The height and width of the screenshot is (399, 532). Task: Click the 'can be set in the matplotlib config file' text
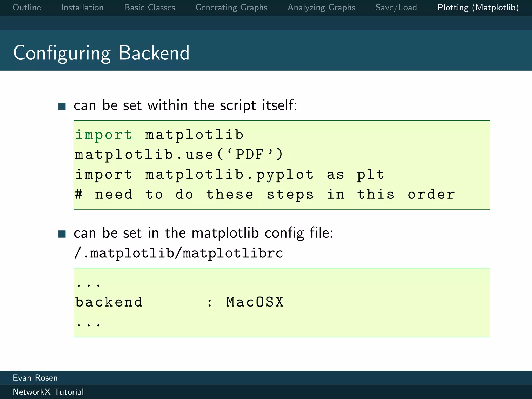pos(203,233)
